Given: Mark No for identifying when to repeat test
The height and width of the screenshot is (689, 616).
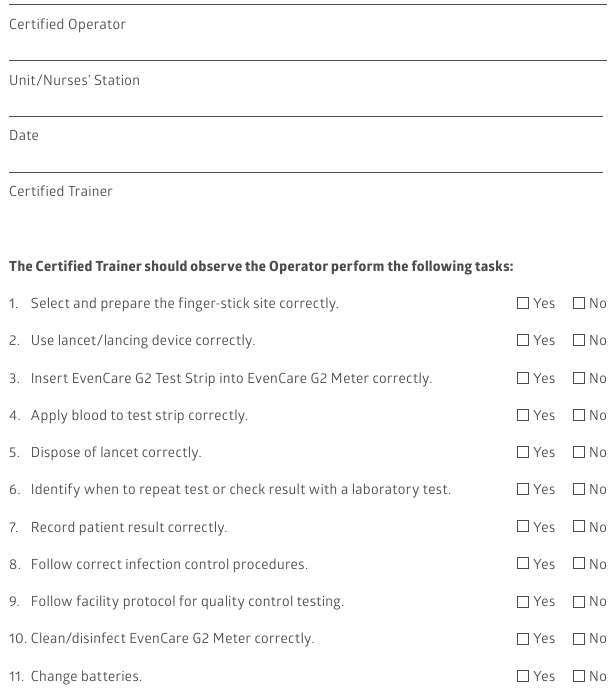Looking at the screenshot, I should [579, 489].
